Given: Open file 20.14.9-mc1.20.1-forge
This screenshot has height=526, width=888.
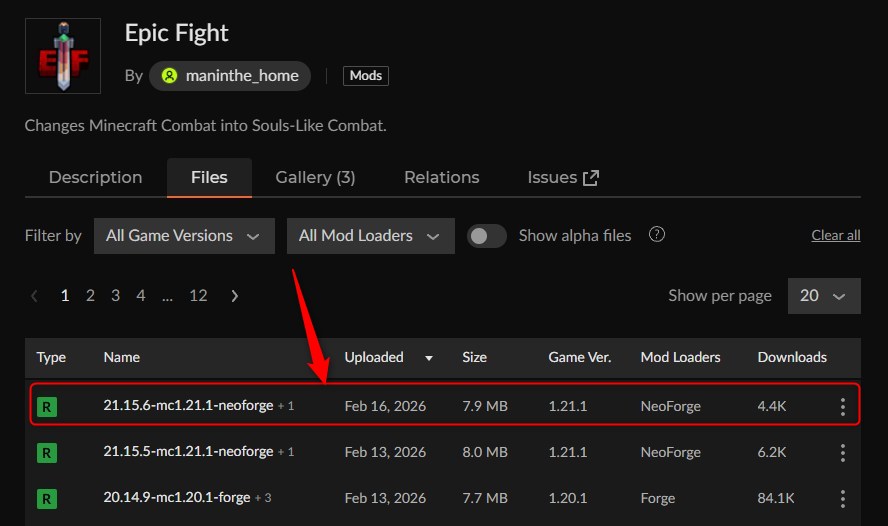Looking at the screenshot, I should point(177,497).
